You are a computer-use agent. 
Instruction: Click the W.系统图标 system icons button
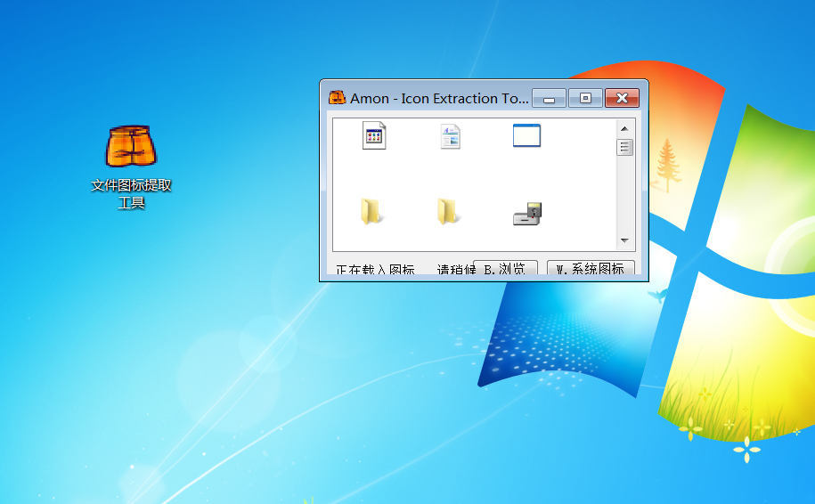pos(591,268)
